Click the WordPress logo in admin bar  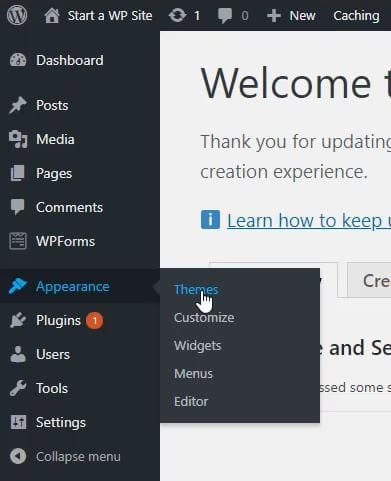[x=17, y=15]
